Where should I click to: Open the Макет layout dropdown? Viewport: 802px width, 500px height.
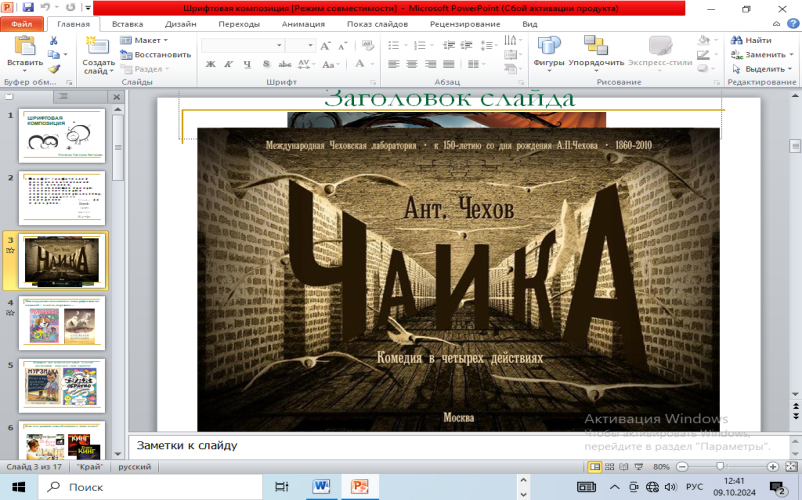coord(144,40)
